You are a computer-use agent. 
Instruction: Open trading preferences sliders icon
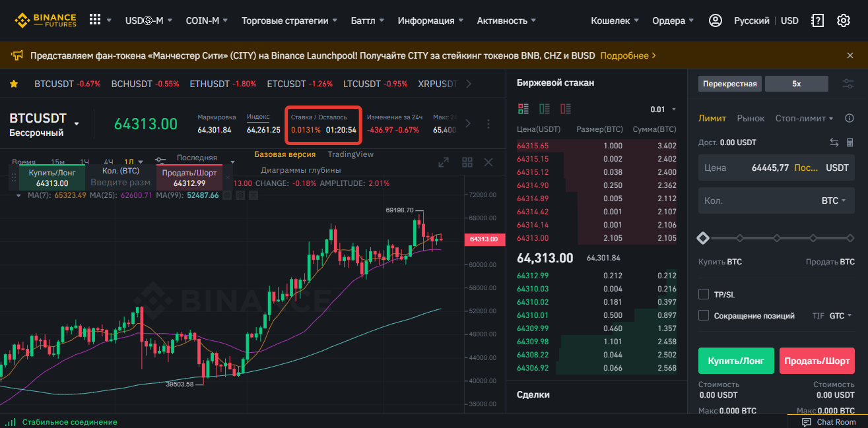pos(848,84)
